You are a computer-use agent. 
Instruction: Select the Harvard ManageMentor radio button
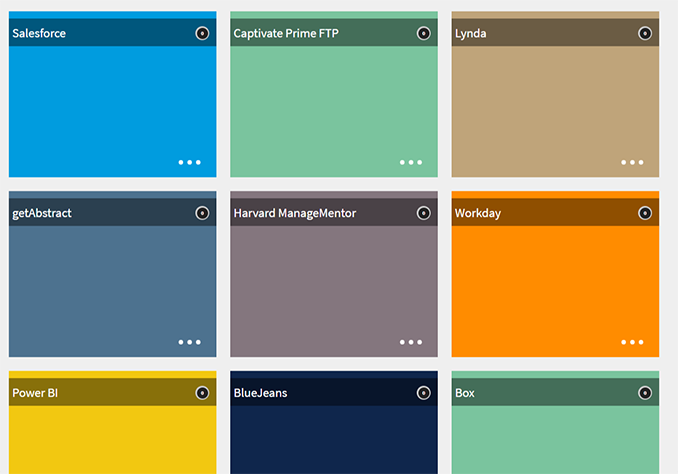click(423, 213)
